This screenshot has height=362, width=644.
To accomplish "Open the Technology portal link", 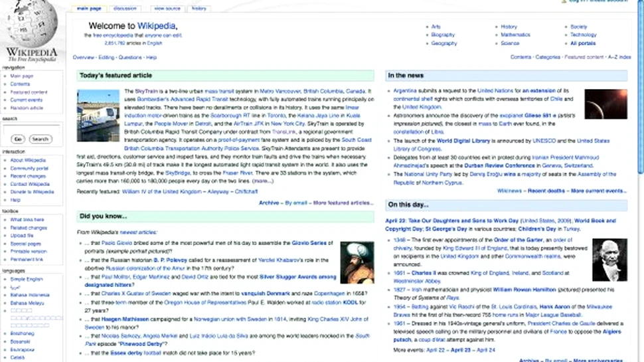I will (583, 35).
